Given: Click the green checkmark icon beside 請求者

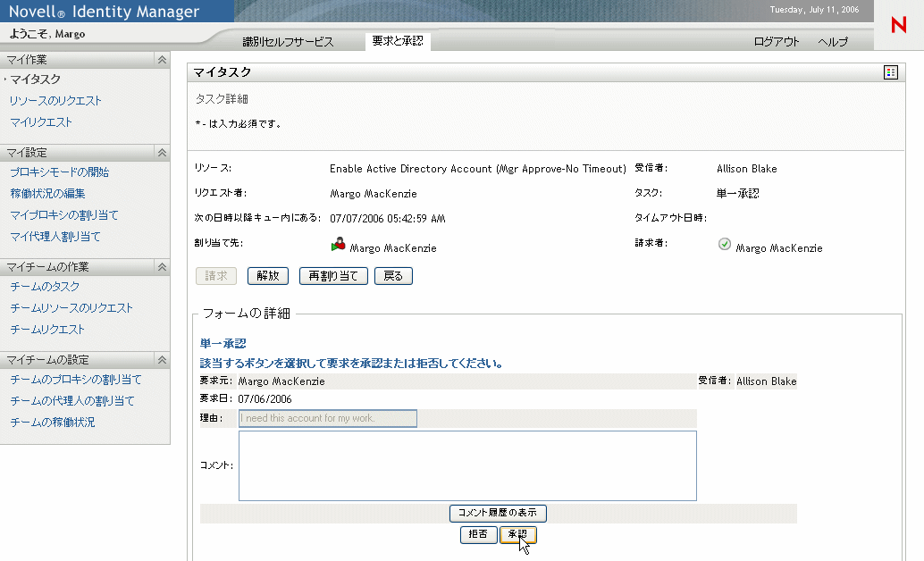Looking at the screenshot, I should (x=725, y=244).
